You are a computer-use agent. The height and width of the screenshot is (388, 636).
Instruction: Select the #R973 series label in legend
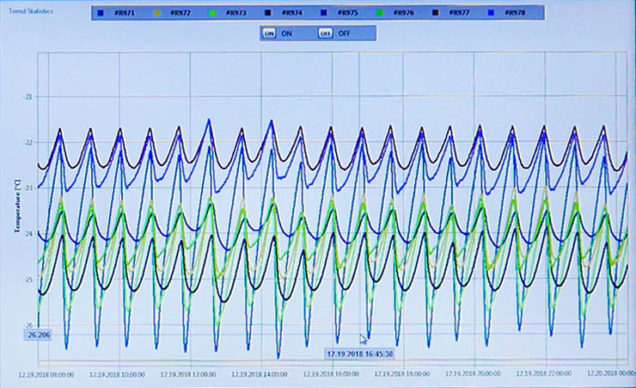[236, 13]
